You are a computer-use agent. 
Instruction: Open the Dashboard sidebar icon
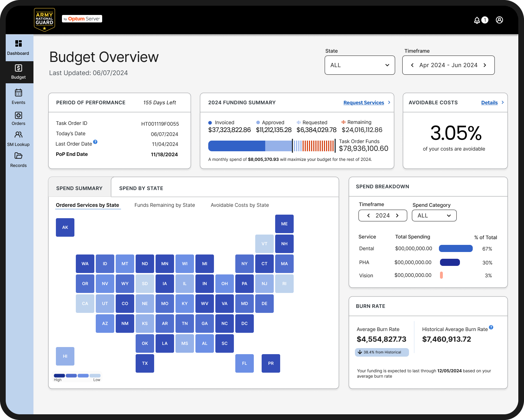coord(19,43)
